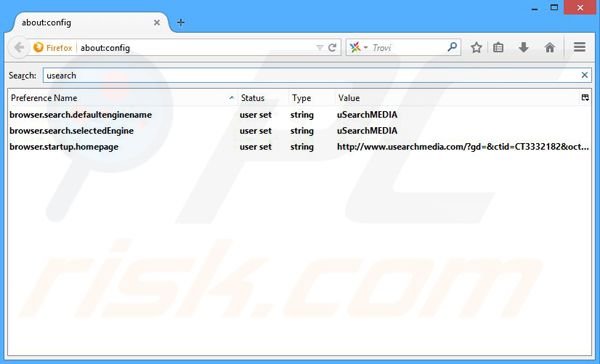Viewport: 600px width, 364px height.
Task: Minimize the Firefox window
Action: tap(535, 8)
